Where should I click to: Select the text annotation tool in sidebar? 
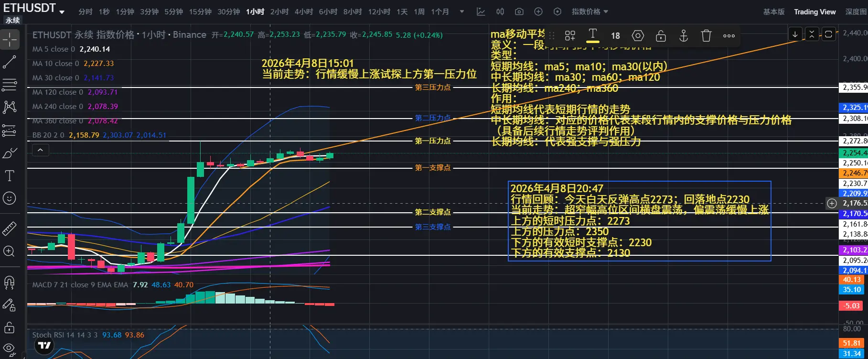click(x=10, y=175)
